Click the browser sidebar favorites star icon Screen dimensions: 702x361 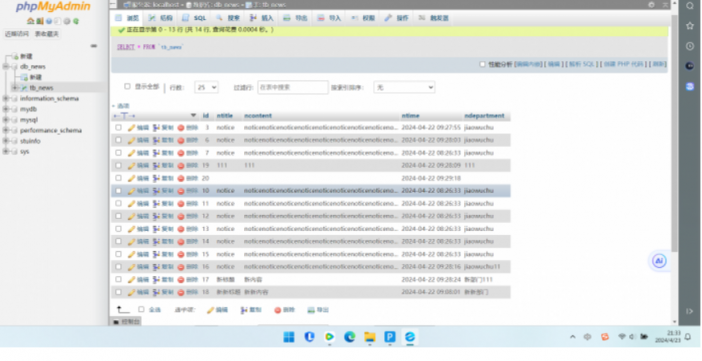coord(690,26)
